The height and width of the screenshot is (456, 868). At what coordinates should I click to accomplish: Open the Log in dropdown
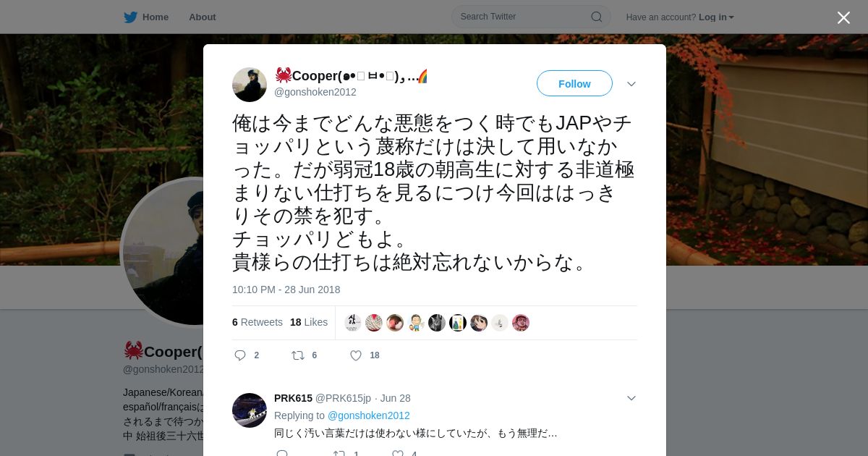click(x=716, y=17)
